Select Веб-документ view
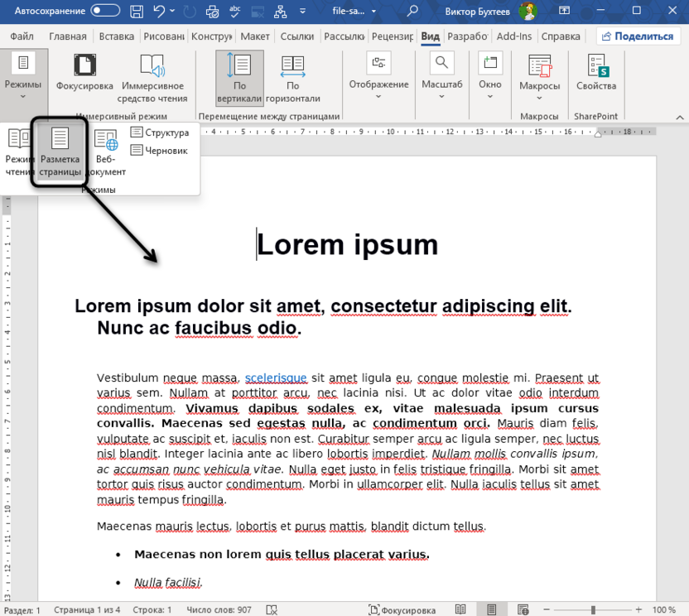This screenshot has width=689, height=616. [x=105, y=152]
